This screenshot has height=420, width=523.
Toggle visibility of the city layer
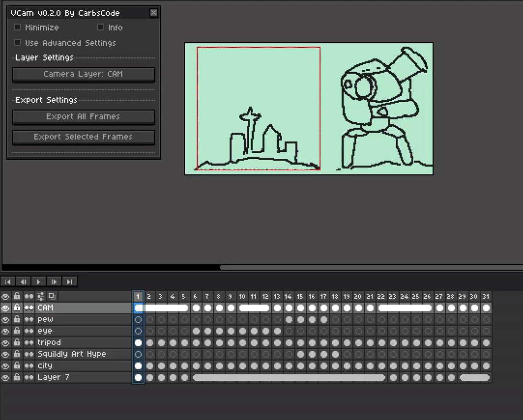(6, 366)
